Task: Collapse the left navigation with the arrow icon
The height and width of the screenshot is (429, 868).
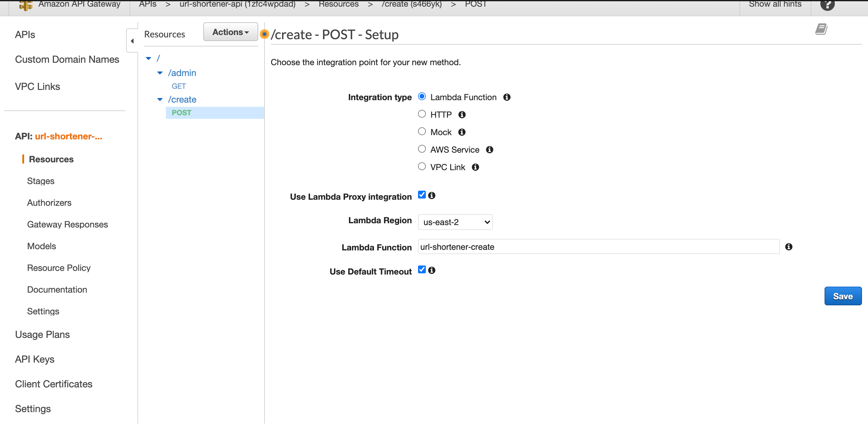Action: click(x=132, y=40)
